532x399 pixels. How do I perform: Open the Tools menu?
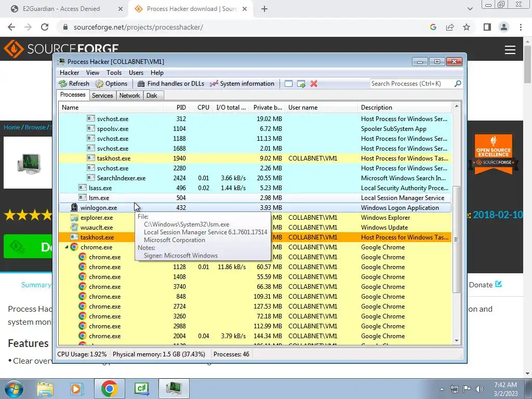pyautogui.click(x=114, y=73)
